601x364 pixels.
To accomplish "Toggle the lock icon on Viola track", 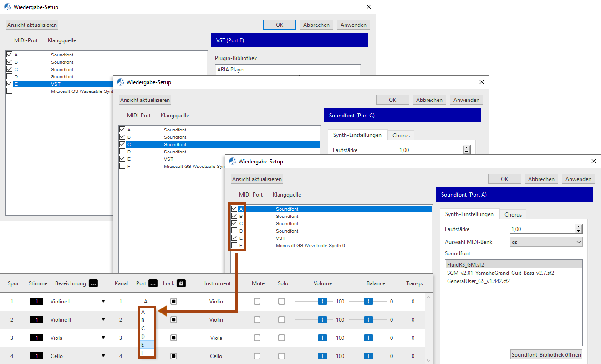I will click(x=173, y=338).
